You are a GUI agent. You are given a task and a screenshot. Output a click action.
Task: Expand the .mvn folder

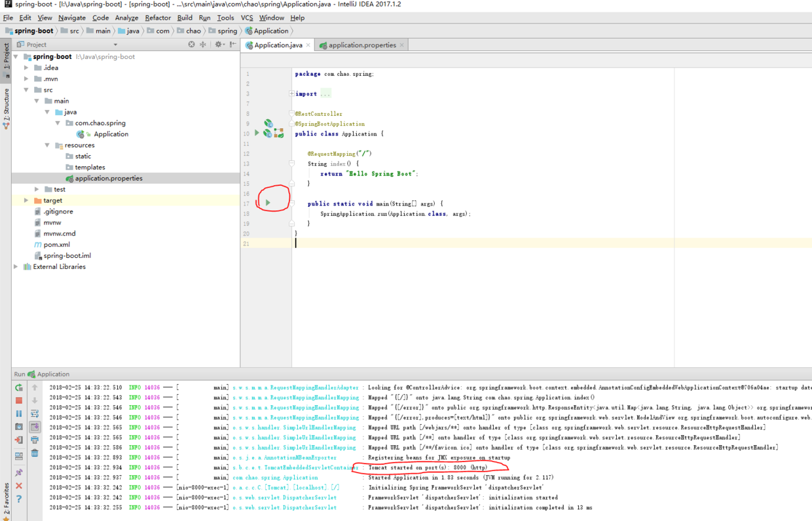click(x=27, y=79)
